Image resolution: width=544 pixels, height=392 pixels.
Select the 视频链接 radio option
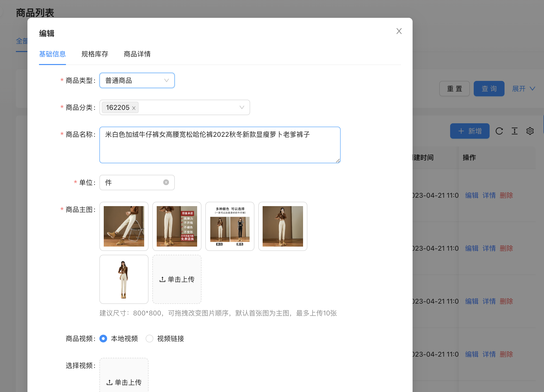coord(149,339)
